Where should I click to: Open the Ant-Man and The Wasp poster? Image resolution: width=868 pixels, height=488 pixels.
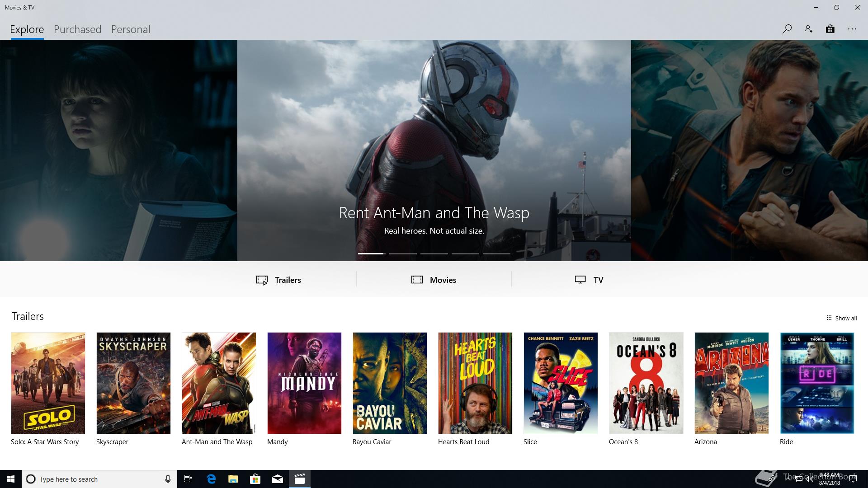click(x=219, y=383)
